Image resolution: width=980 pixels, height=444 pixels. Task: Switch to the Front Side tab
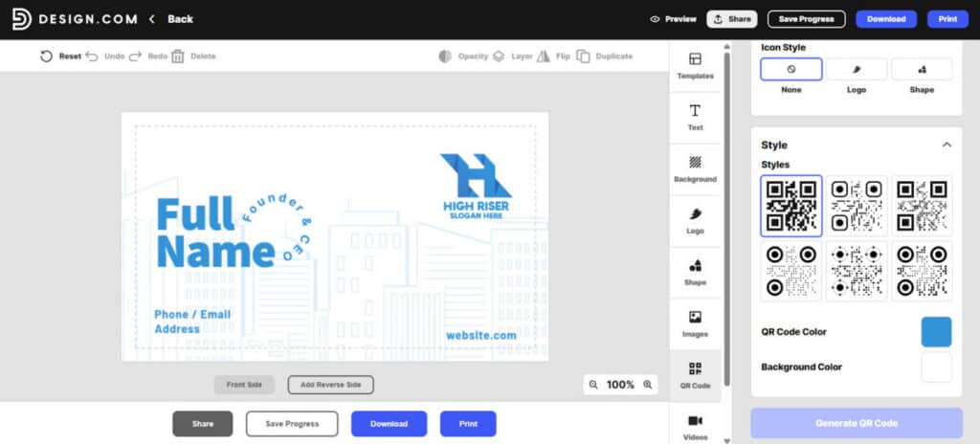244,385
